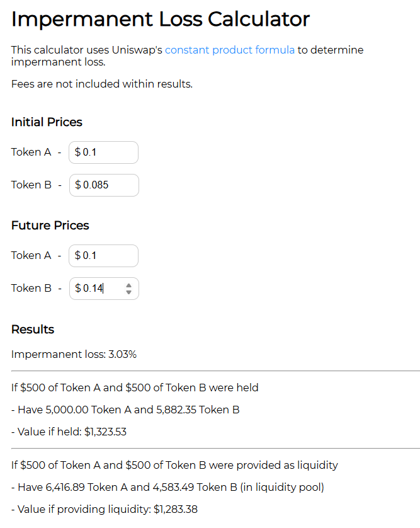The width and height of the screenshot is (420, 528).
Task: Increase Future Token B price with up arrow
Action: click(129, 285)
